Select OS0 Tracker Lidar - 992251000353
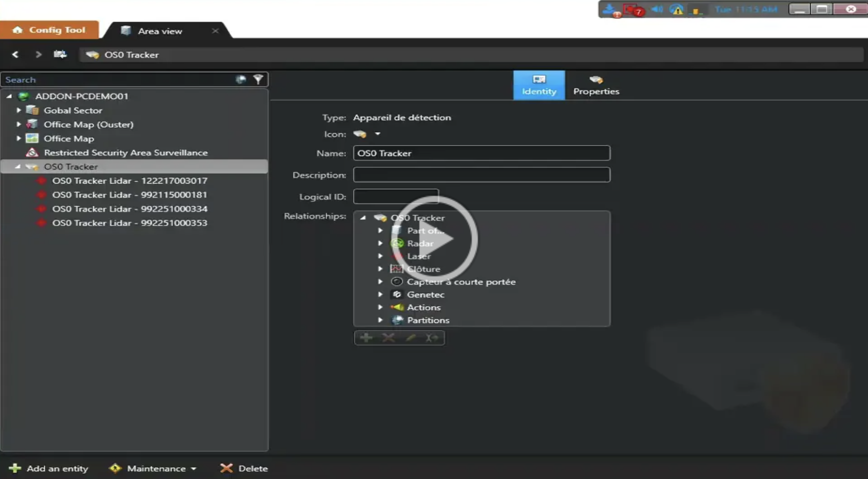The height and width of the screenshot is (479, 868). coord(130,223)
